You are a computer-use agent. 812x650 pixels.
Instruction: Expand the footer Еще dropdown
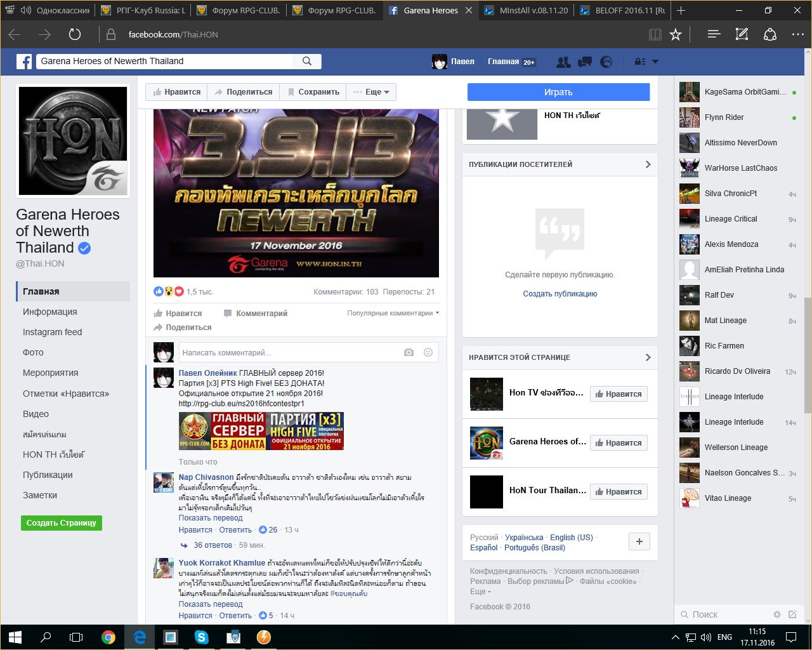pos(480,592)
